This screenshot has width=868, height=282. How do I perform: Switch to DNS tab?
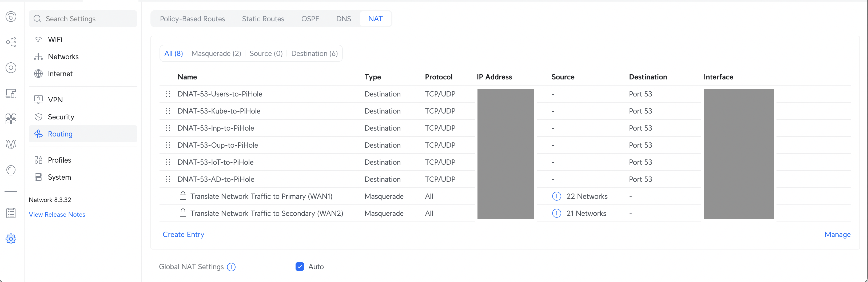(x=344, y=19)
